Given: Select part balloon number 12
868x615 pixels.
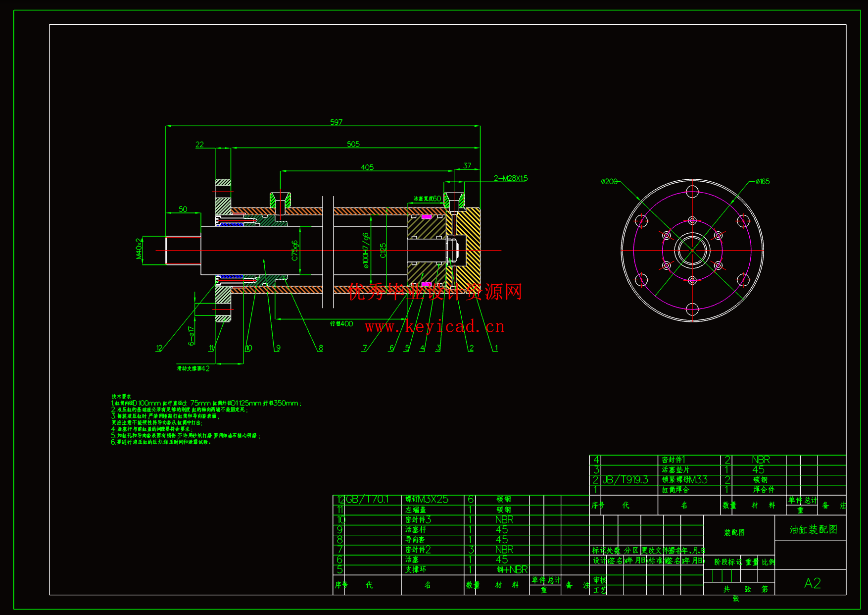Looking at the screenshot, I should pyautogui.click(x=159, y=348).
